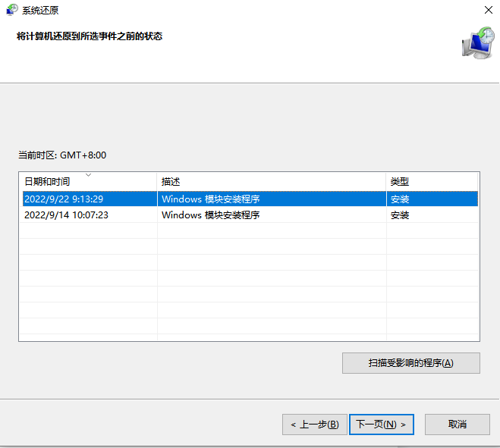500x448 pixels.
Task: Click the blank area below the restore point rows
Action: coord(249,288)
